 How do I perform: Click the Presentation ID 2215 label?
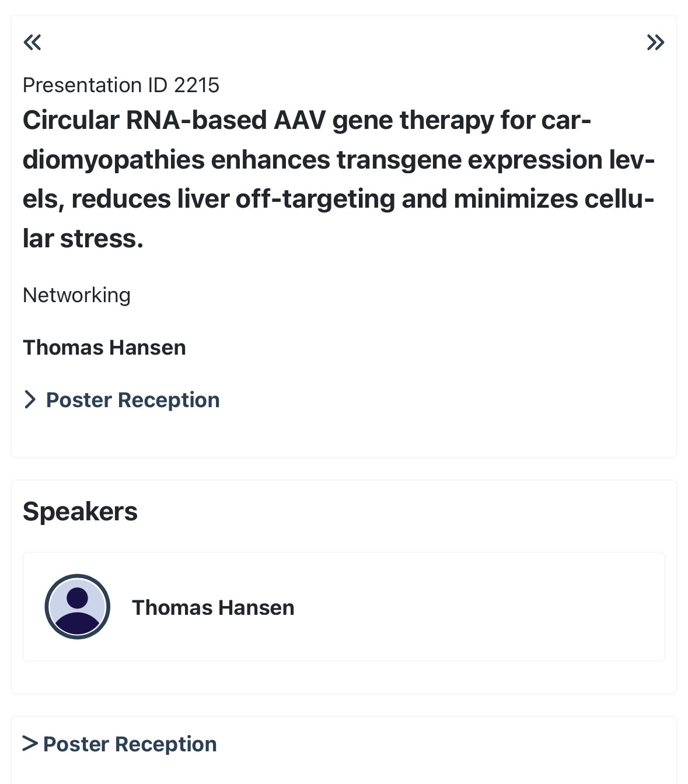[121, 85]
